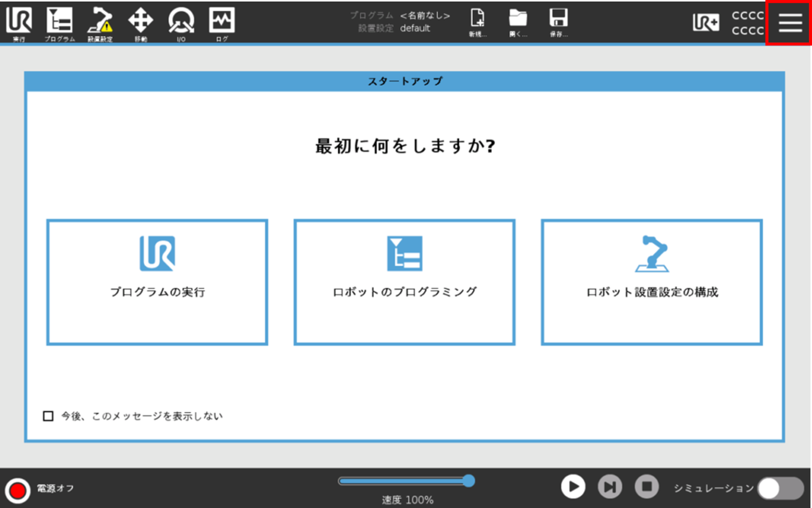Check 今後、このメッセージを表示しない checkbox
The image size is (812, 508).
[48, 416]
